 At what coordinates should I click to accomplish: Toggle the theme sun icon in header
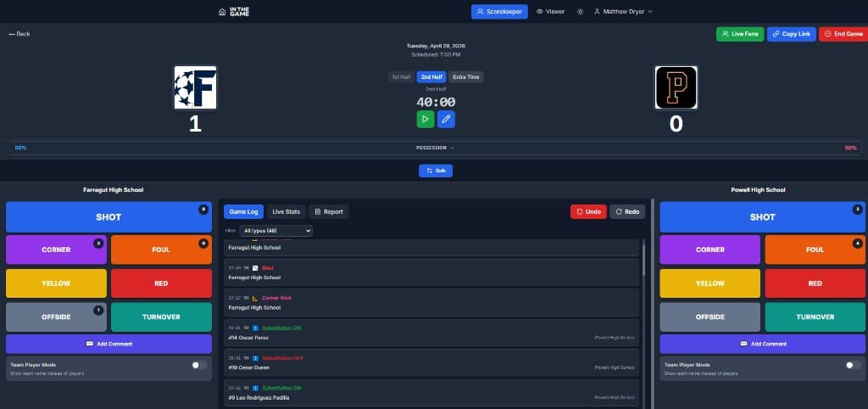580,12
